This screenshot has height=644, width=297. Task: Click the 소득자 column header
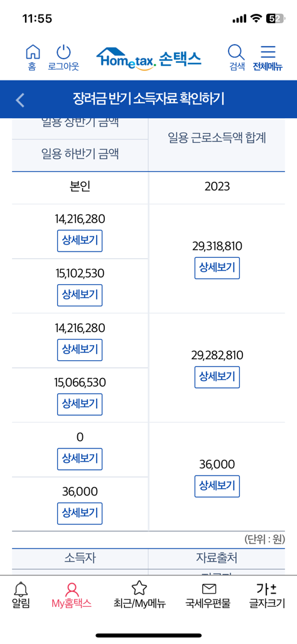coord(80,558)
